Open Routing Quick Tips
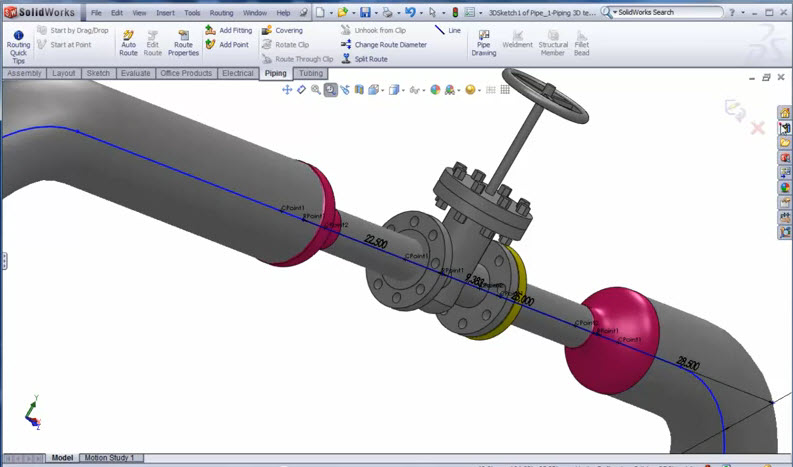This screenshot has width=793, height=467. [18, 47]
